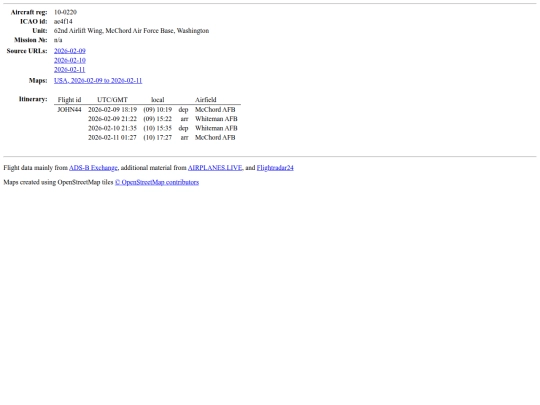Viewport: 540px width, 405px height.
Task: Click the local time (09) 10:19
Action: pos(157,110)
